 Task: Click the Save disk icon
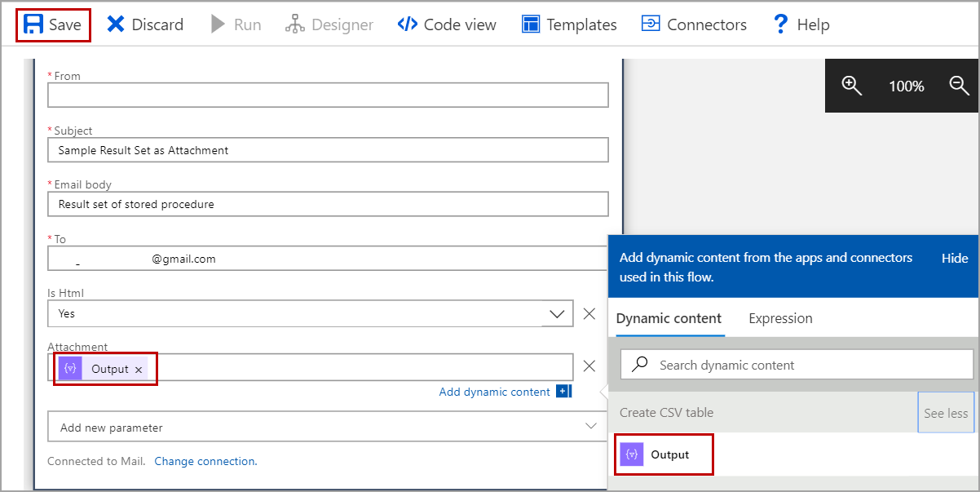(x=33, y=24)
